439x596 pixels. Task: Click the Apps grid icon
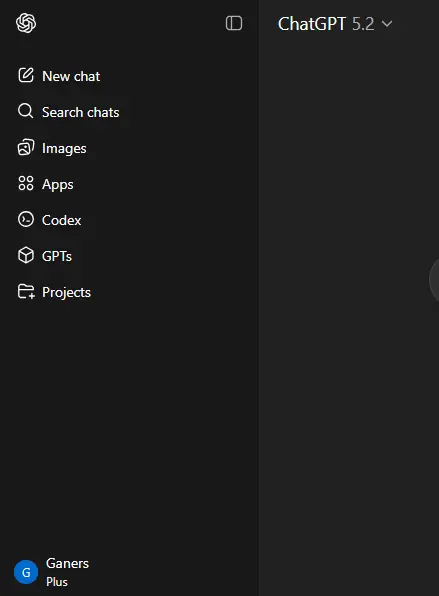(26, 183)
